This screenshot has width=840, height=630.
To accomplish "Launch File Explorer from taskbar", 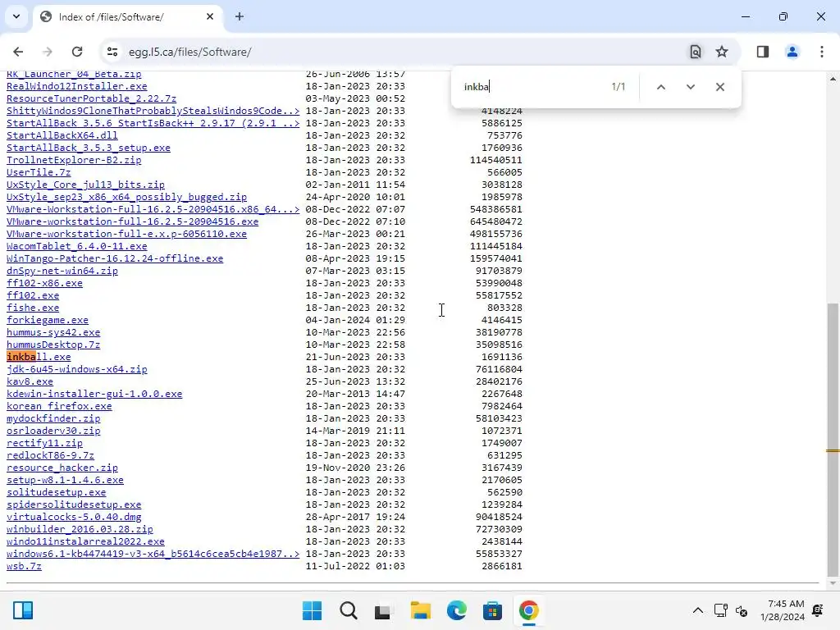I will (420, 610).
